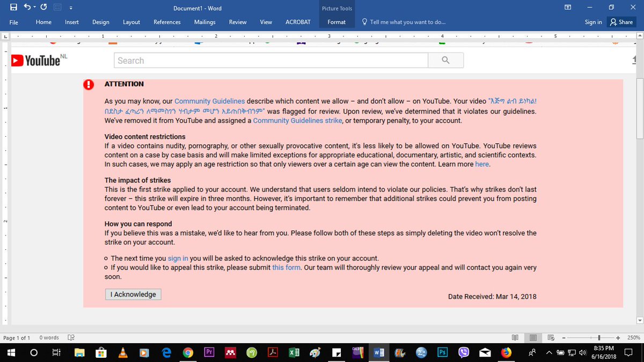Click the YouTube logo in the picture
Image resolution: width=644 pixels, height=362 pixels.
pyautogui.click(x=39, y=61)
